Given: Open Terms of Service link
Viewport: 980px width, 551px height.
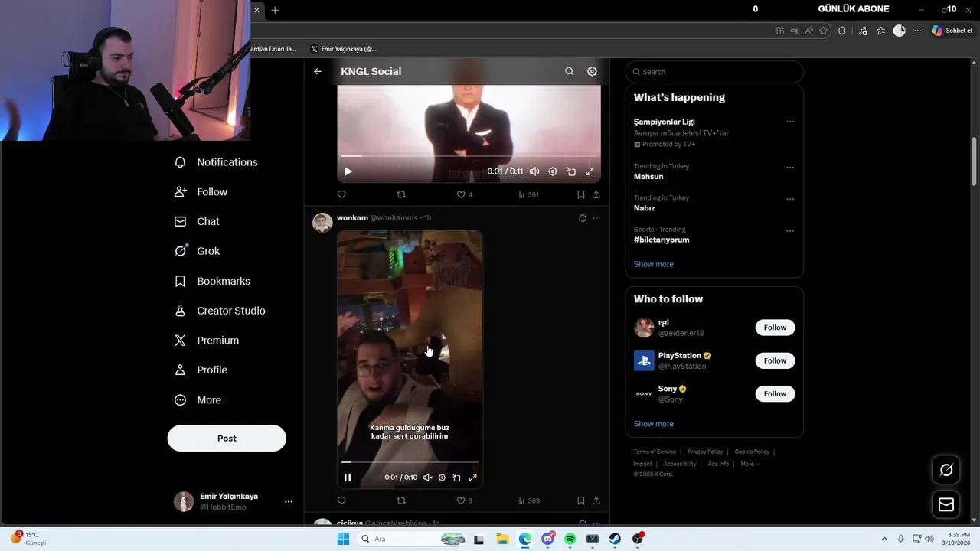Looking at the screenshot, I should click(x=655, y=452).
